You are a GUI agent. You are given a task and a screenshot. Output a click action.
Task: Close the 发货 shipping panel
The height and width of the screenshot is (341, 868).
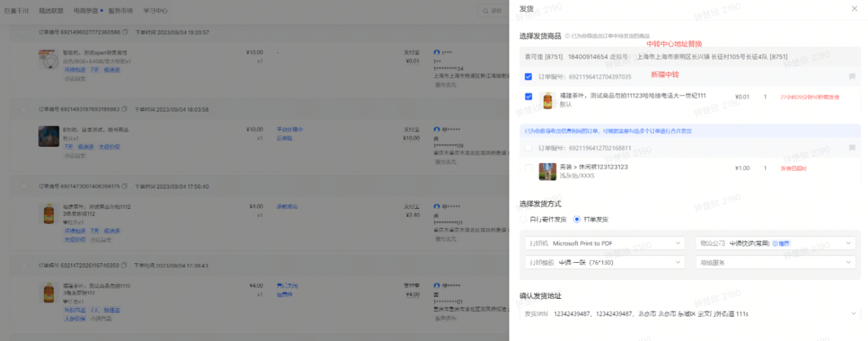854,9
